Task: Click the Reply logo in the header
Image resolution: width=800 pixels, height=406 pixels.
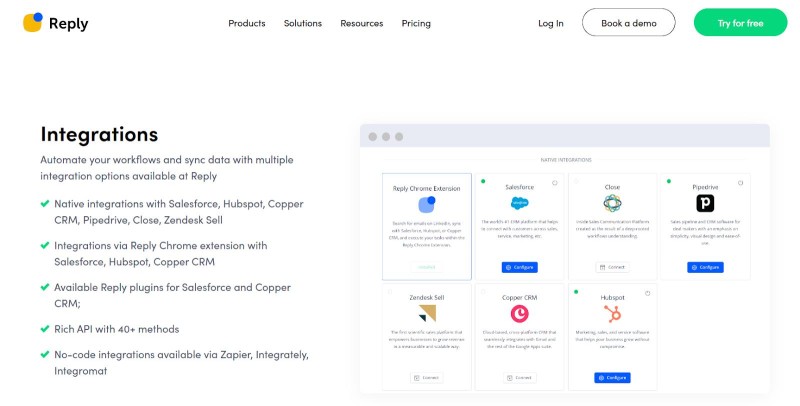Action: [56, 23]
